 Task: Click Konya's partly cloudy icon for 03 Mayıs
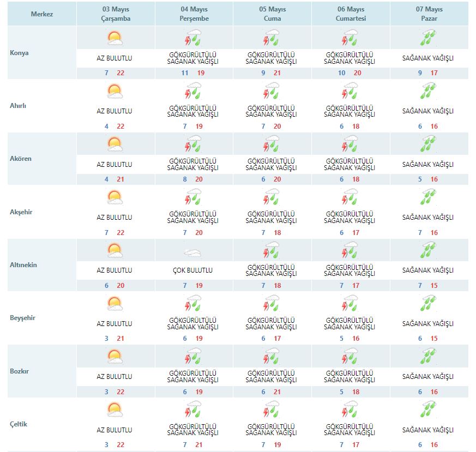115,38
